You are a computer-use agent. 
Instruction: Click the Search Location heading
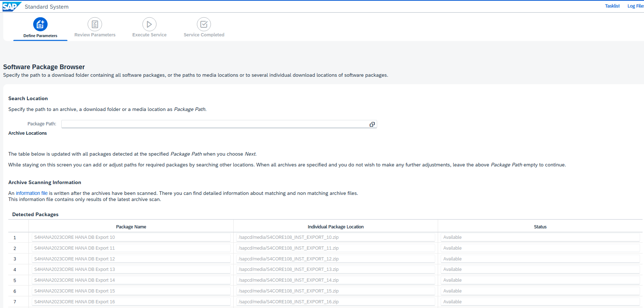click(x=28, y=99)
